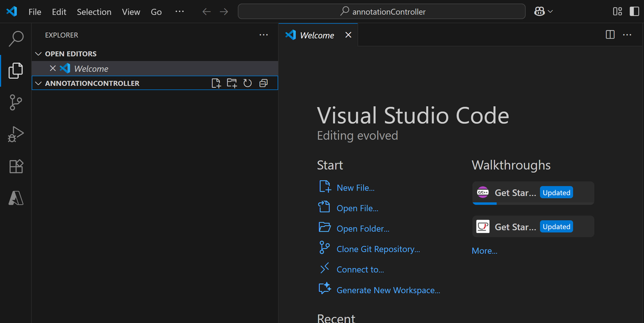Image resolution: width=644 pixels, height=323 pixels.
Task: Open the editor More Actions ellipsis
Action: tap(627, 35)
